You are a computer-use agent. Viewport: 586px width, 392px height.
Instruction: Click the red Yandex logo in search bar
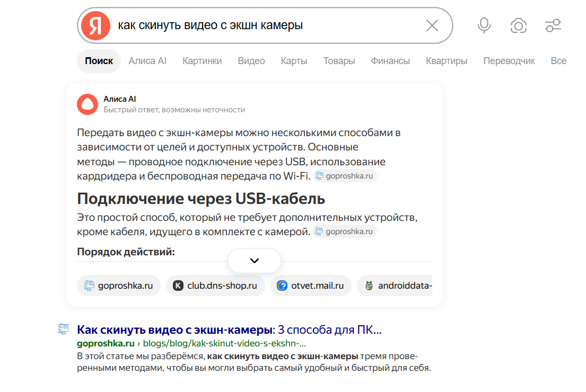(x=95, y=25)
